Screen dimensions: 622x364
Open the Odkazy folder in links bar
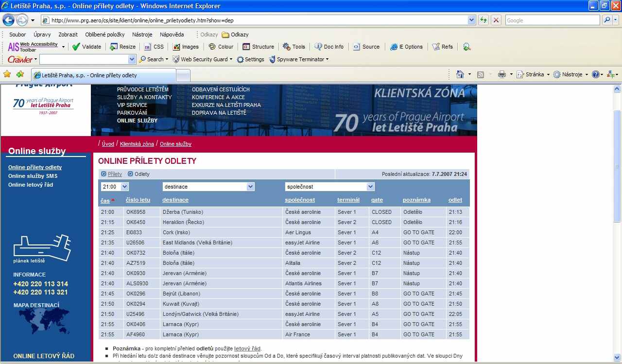[235, 35]
